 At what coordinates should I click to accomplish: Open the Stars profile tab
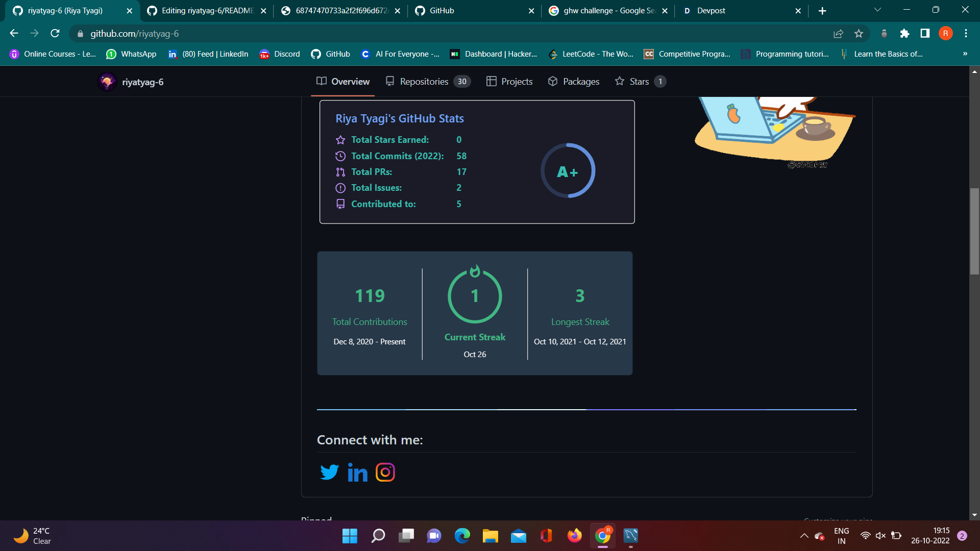(640, 82)
